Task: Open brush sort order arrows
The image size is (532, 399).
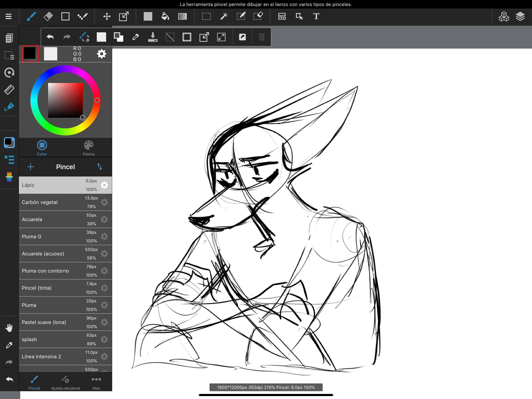Action: (100, 167)
